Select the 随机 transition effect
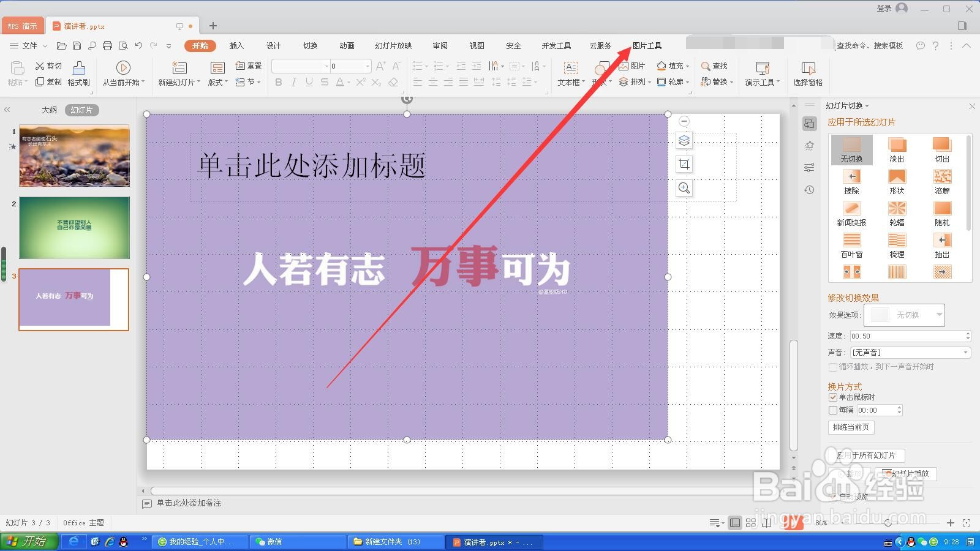 [942, 214]
